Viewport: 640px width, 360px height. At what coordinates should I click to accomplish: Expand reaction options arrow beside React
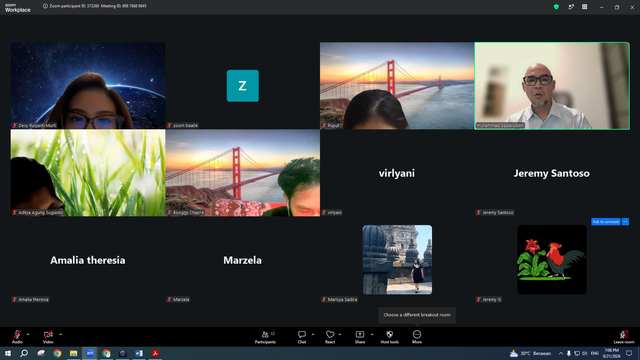[340, 334]
